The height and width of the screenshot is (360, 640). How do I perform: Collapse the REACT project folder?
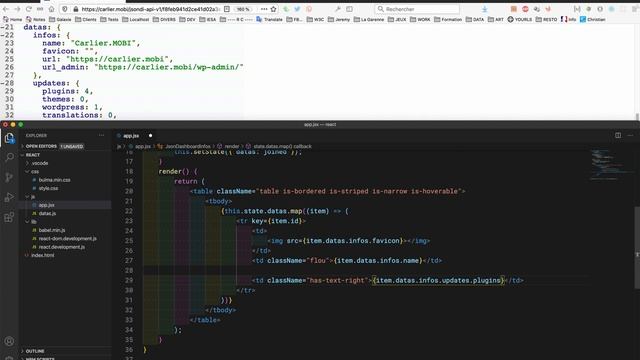[x=33, y=155]
